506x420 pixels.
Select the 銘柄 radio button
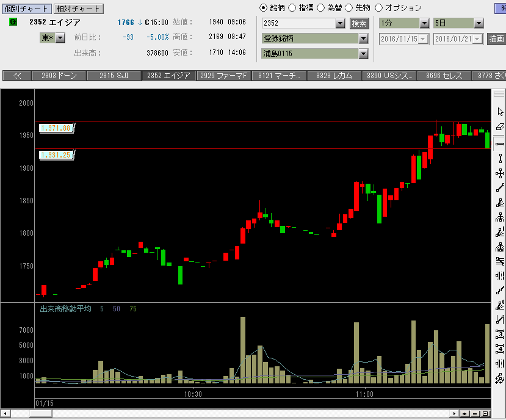(263, 8)
